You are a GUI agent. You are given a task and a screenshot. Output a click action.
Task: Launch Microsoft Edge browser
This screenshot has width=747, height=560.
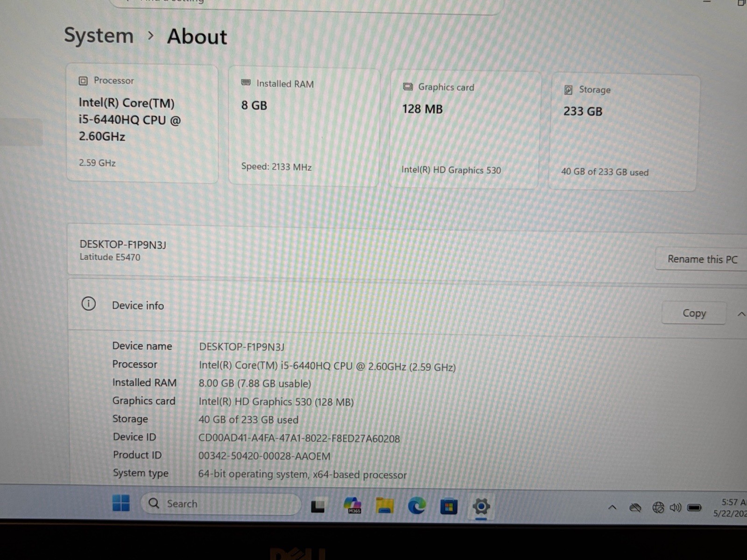[x=417, y=506]
